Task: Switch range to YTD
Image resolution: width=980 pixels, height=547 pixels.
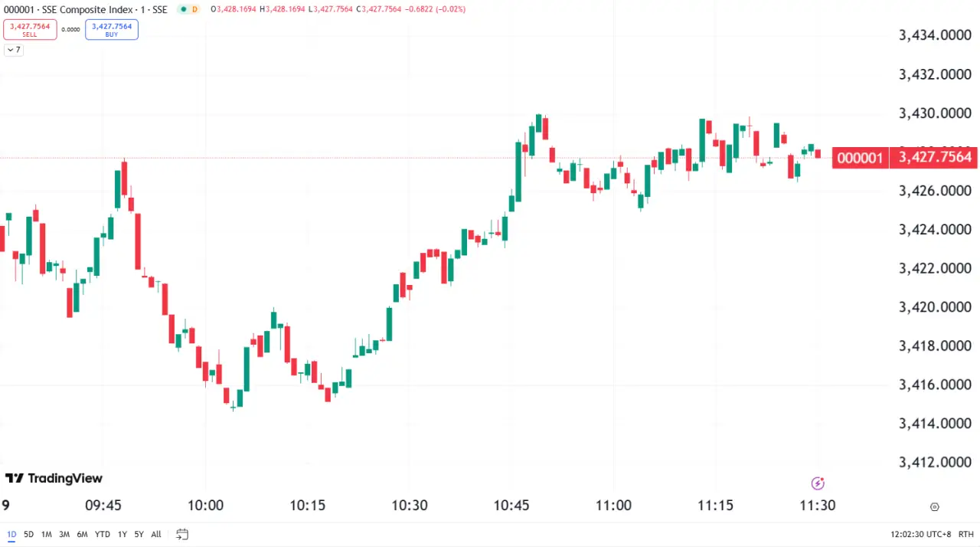Action: pyautogui.click(x=102, y=534)
